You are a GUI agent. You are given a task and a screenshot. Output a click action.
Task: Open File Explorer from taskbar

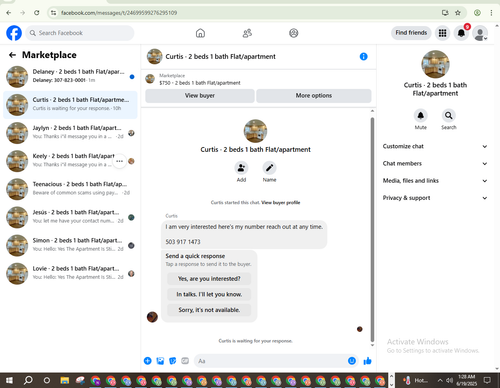tap(65, 380)
